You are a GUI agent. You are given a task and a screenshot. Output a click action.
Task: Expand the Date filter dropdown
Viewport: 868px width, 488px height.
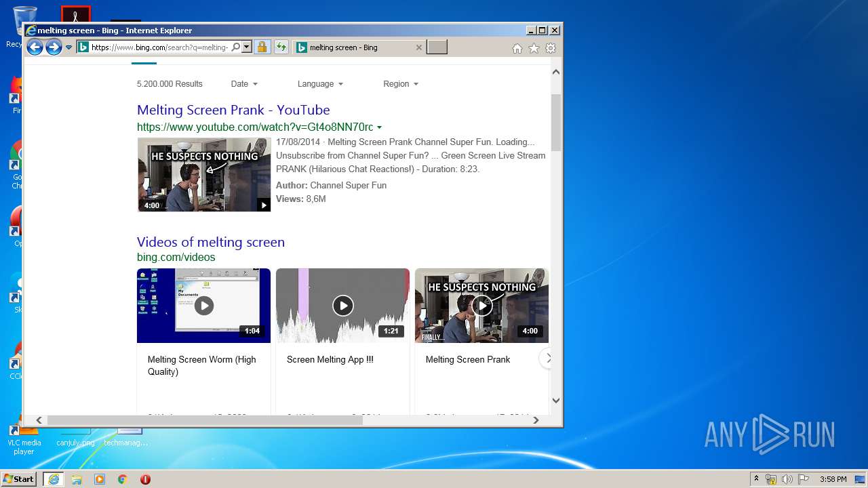pyautogui.click(x=244, y=84)
